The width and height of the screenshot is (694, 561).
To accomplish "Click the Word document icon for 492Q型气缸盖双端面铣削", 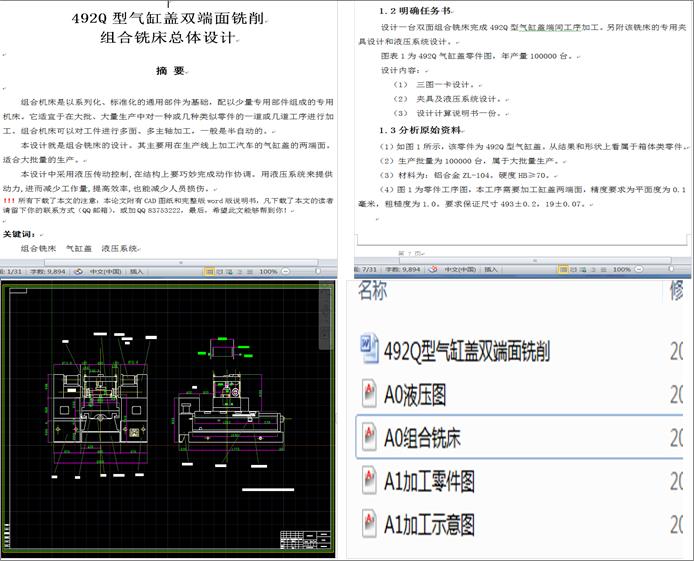I will tap(370, 349).
